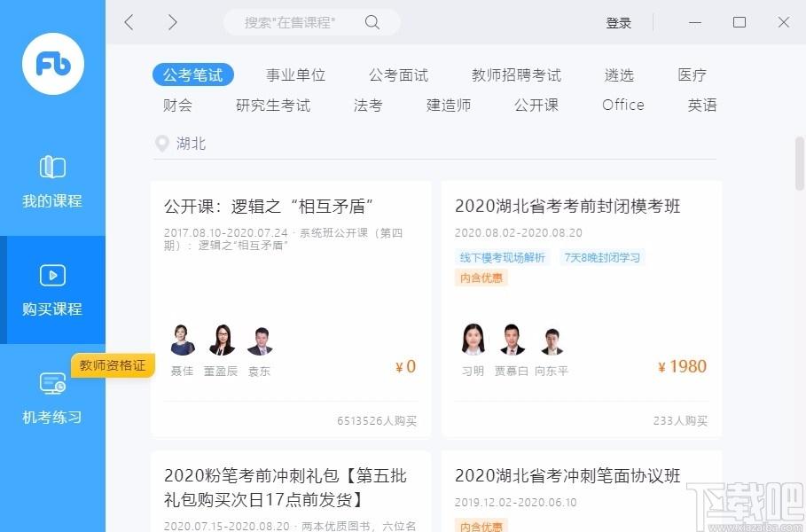Click the vertical scrollbar thumb
This screenshot has width=806, height=532.
pos(800,162)
